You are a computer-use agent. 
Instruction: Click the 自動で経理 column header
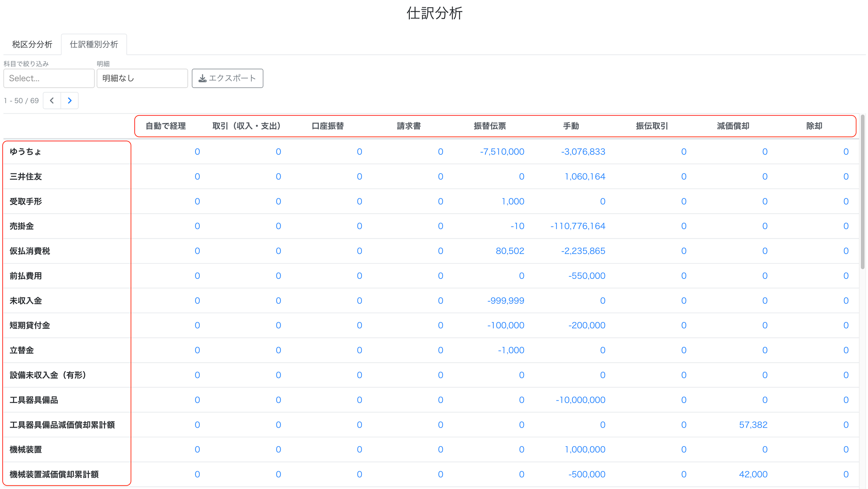pyautogui.click(x=166, y=126)
